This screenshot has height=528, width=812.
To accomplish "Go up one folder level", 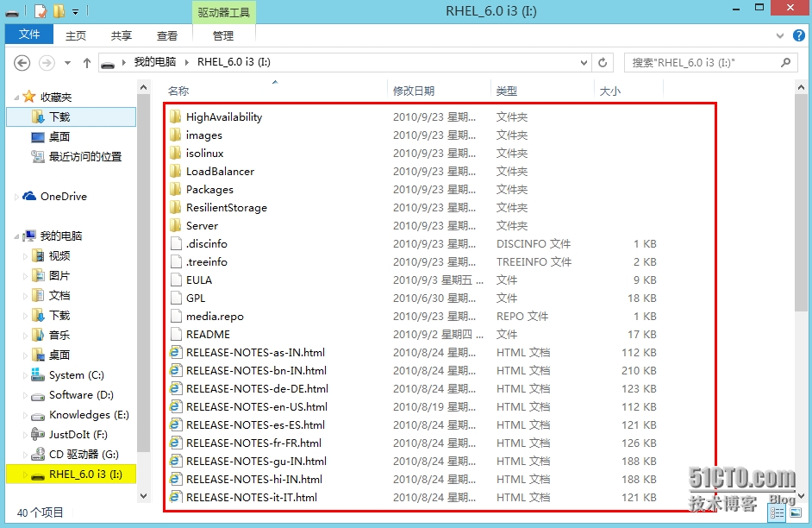I will click(86, 63).
